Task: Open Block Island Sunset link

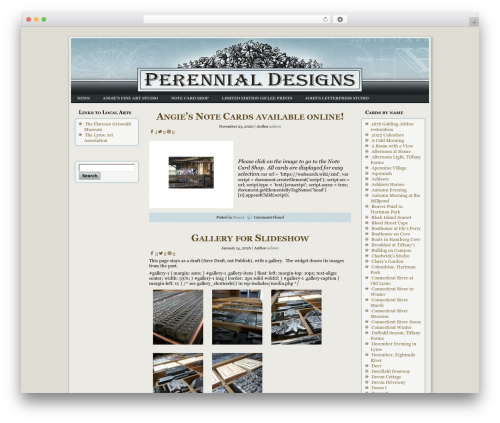Action: point(391,218)
